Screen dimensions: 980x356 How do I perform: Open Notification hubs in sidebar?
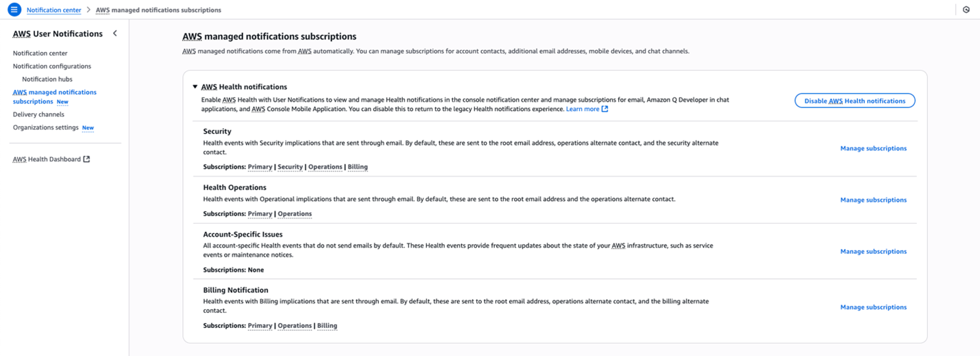(47, 80)
